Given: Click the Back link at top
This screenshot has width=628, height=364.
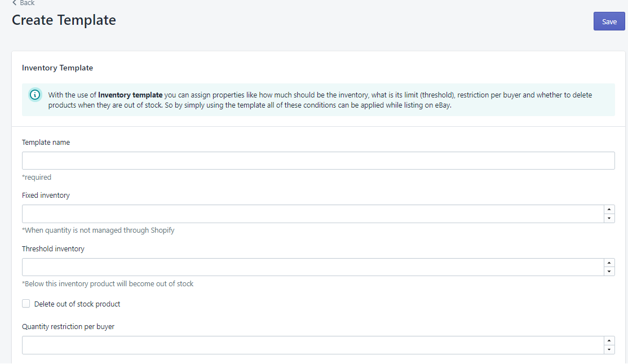Looking at the screenshot, I should [x=24, y=3].
